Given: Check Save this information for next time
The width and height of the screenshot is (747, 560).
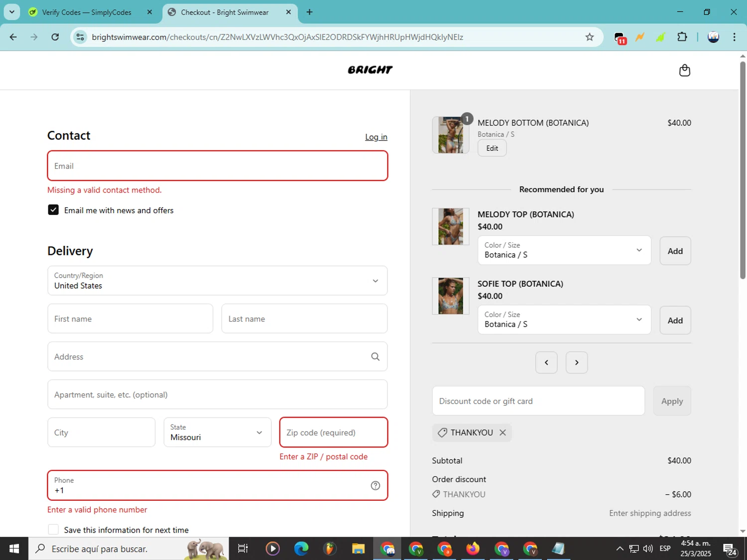Looking at the screenshot, I should tap(53, 530).
